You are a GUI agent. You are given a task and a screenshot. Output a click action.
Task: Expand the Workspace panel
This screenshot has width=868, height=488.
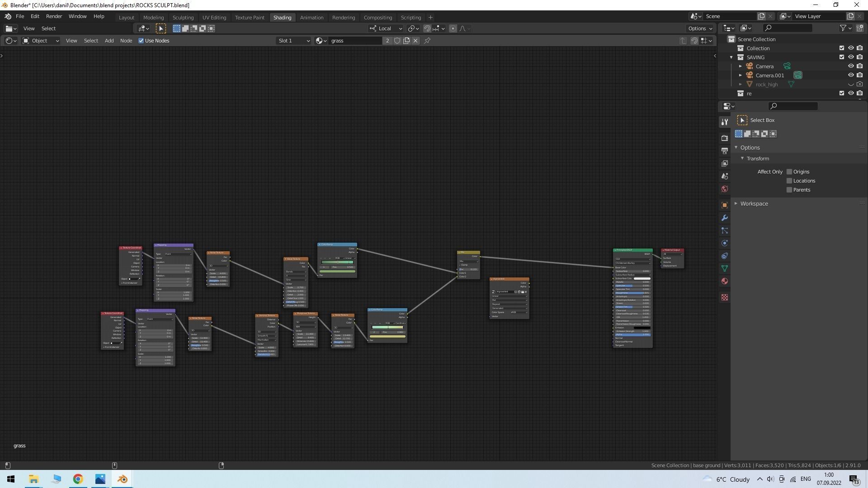point(754,204)
